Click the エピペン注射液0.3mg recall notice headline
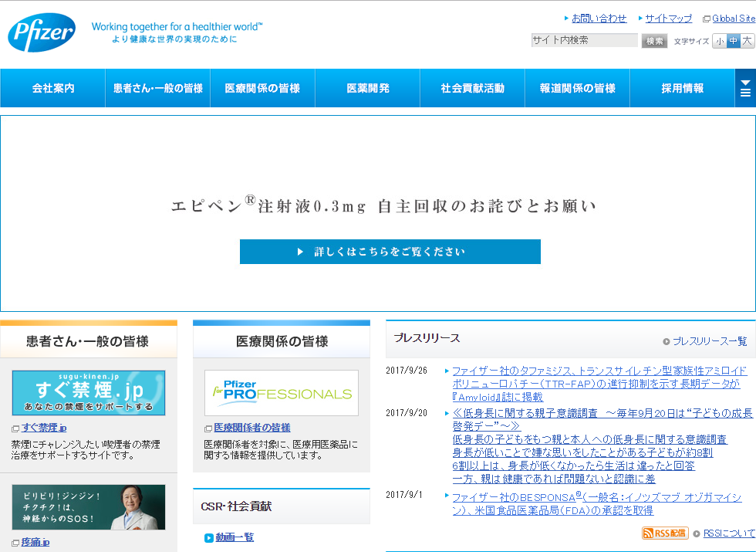Image resolution: width=756 pixels, height=552 pixels. click(384, 205)
